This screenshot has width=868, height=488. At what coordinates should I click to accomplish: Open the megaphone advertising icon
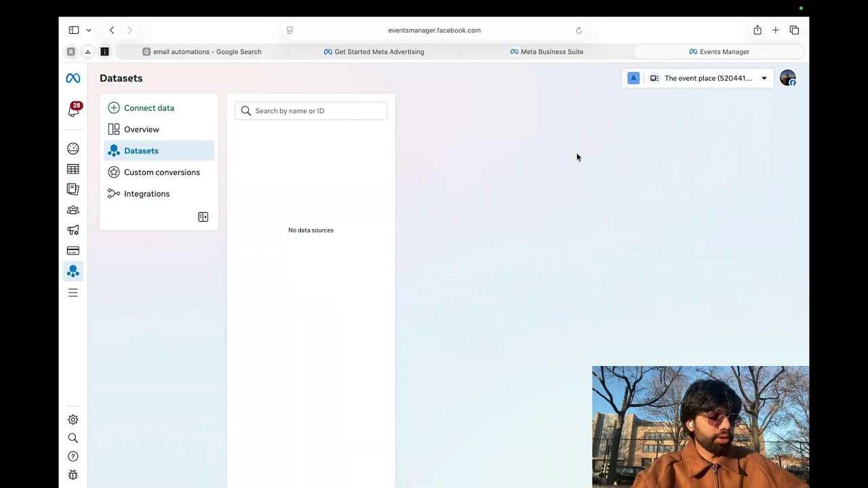[x=73, y=230]
